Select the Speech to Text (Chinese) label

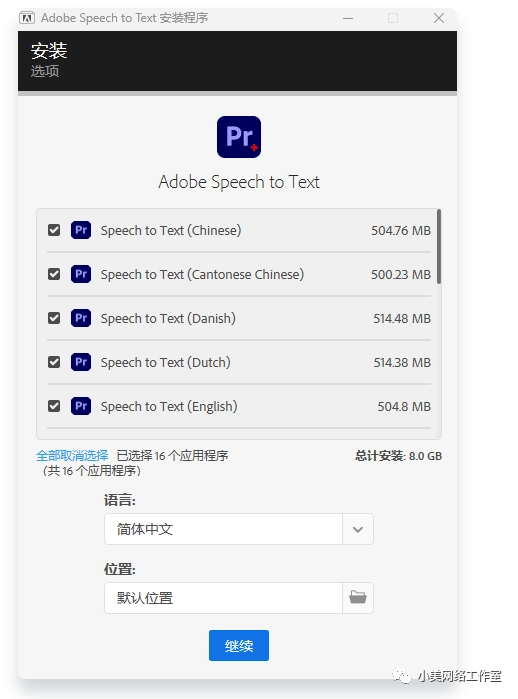(x=171, y=230)
